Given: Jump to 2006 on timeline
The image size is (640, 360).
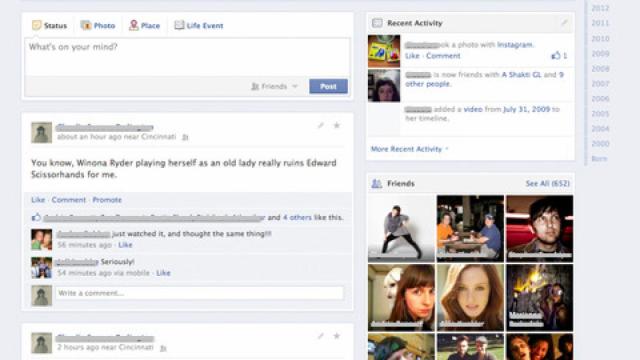Looking at the screenshot, I should click(600, 99).
